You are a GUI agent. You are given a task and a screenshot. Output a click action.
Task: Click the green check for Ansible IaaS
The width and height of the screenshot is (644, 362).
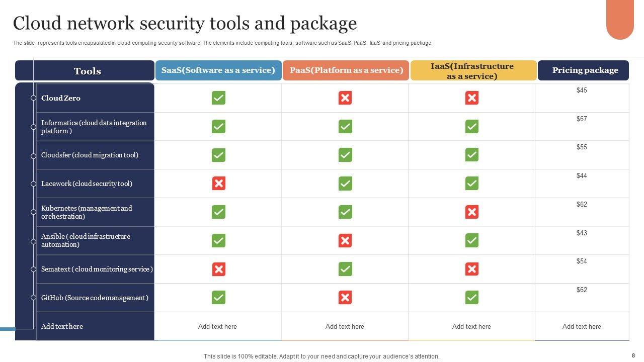click(472, 241)
